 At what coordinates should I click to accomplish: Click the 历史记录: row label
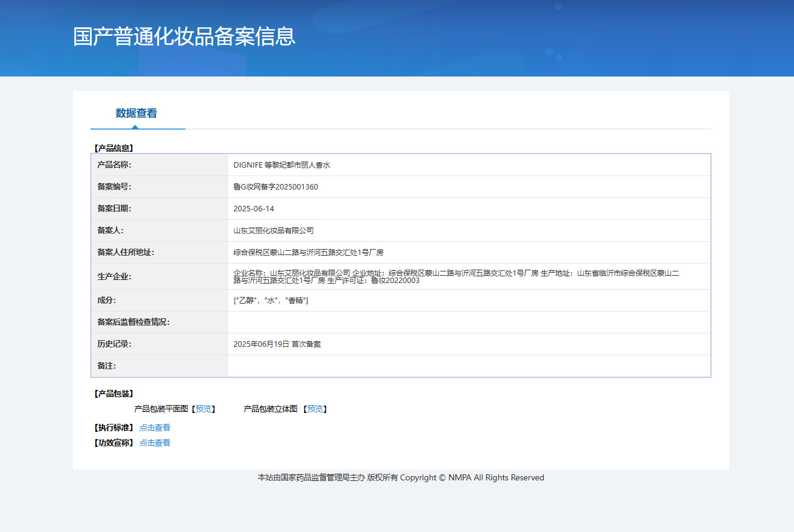click(114, 344)
